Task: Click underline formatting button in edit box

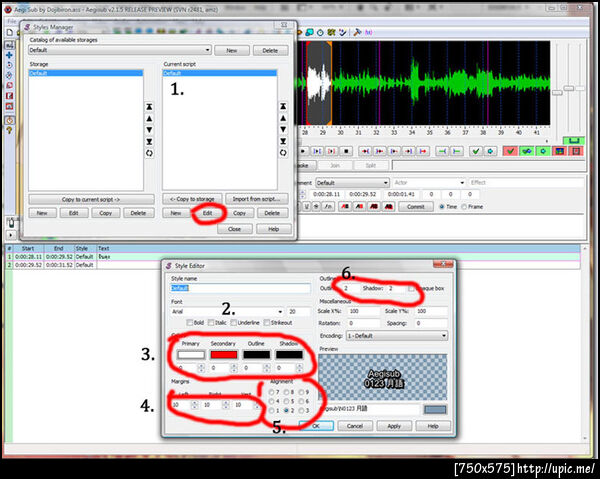Action: coord(307,207)
